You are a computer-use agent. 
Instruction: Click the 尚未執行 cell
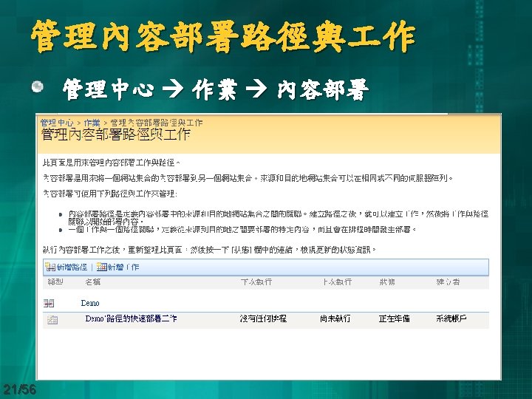click(x=335, y=318)
